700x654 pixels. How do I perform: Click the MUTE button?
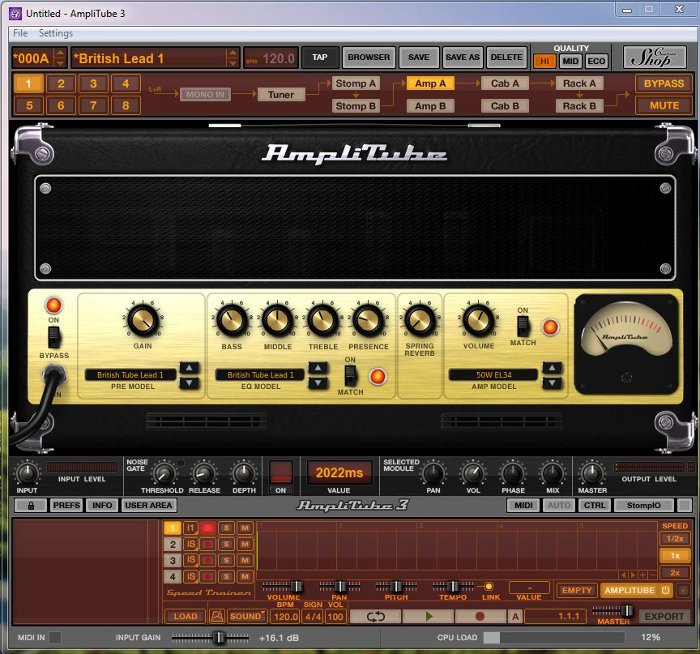pos(664,106)
